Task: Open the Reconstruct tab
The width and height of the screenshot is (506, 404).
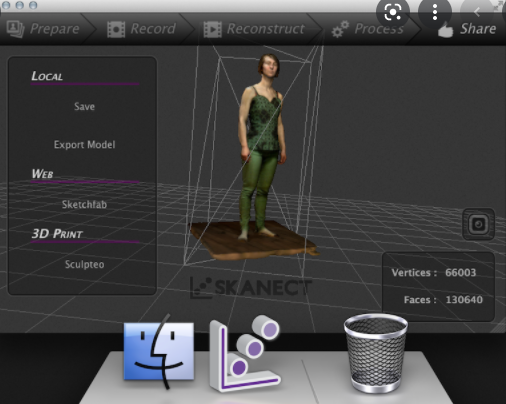Action: [254, 29]
